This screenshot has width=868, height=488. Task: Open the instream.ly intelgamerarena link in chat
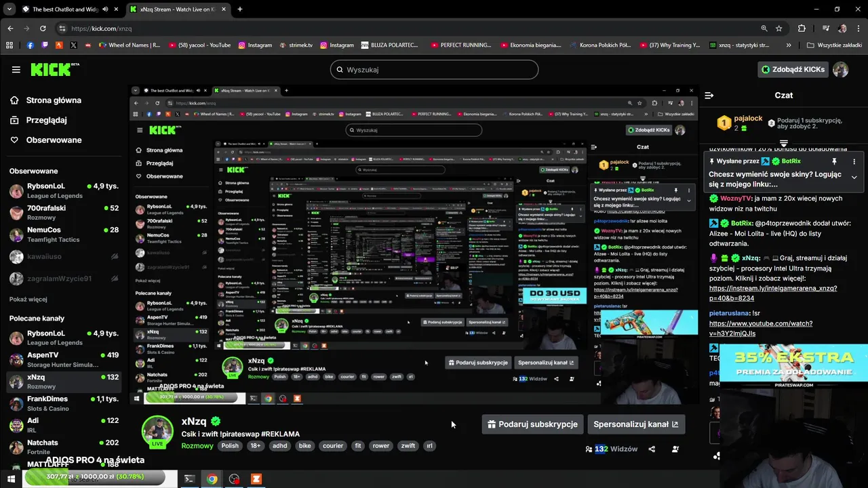(x=773, y=293)
